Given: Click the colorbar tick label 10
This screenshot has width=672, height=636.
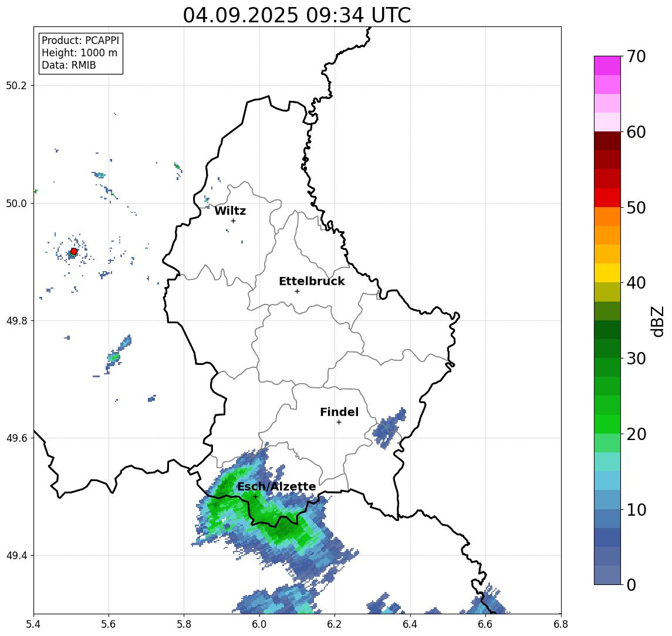Looking at the screenshot, I should click(x=636, y=510).
